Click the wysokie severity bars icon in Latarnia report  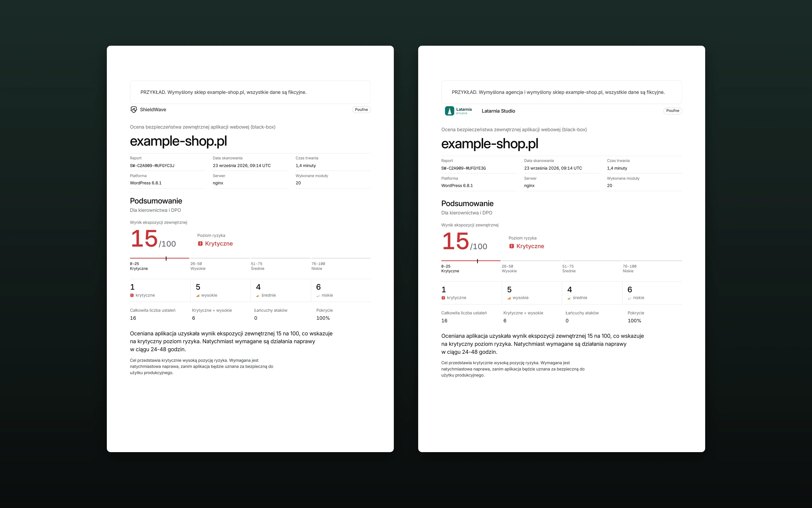[x=509, y=298]
